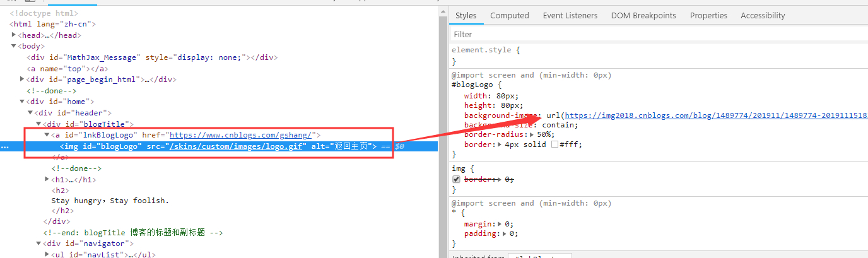Collapse the lnkBlogLogo anchor node
Image resolution: width=868 pixels, height=258 pixels.
47,135
